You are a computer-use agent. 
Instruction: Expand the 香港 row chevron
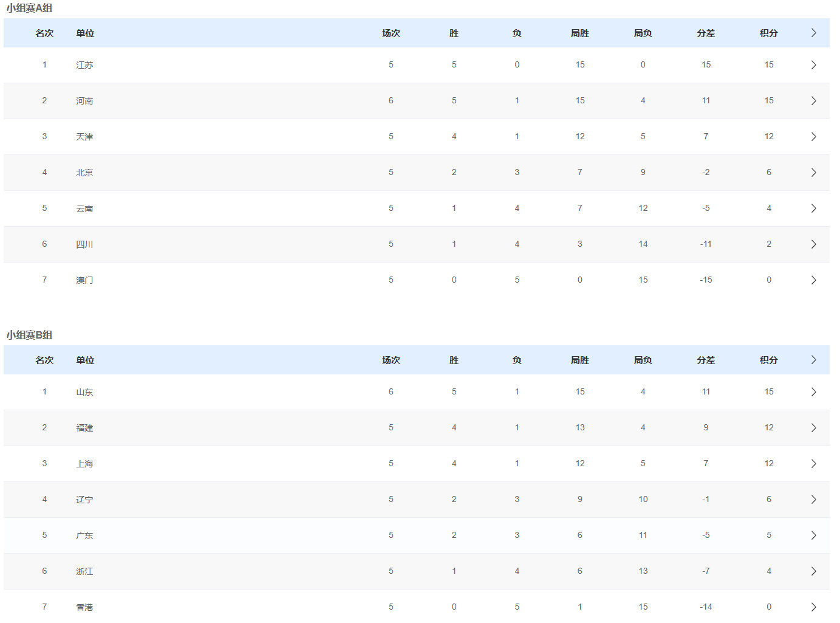point(813,607)
